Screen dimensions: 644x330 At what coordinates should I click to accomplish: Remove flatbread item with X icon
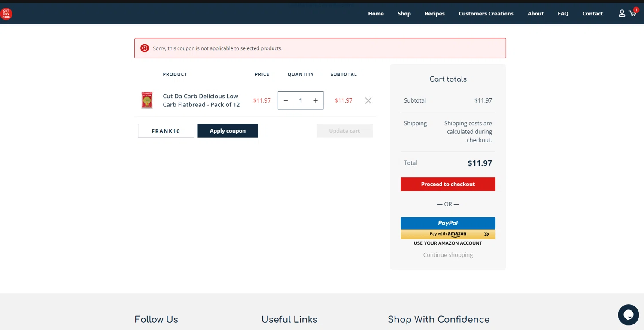(368, 100)
